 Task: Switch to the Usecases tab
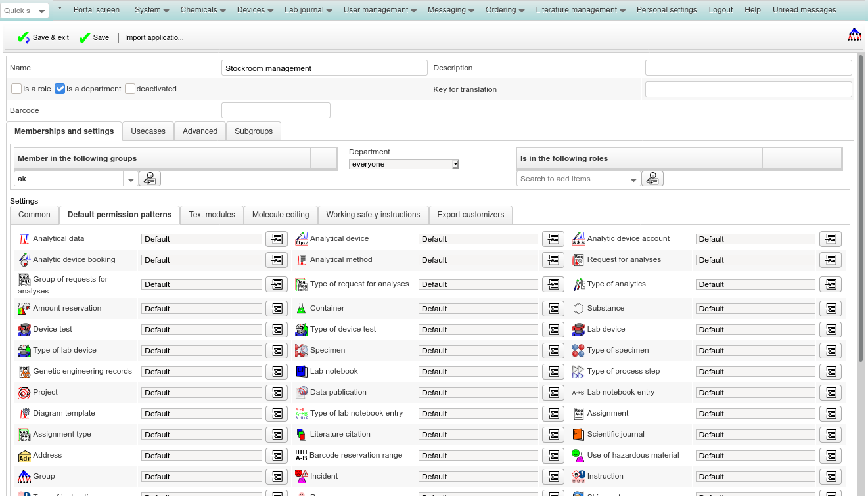(x=148, y=131)
